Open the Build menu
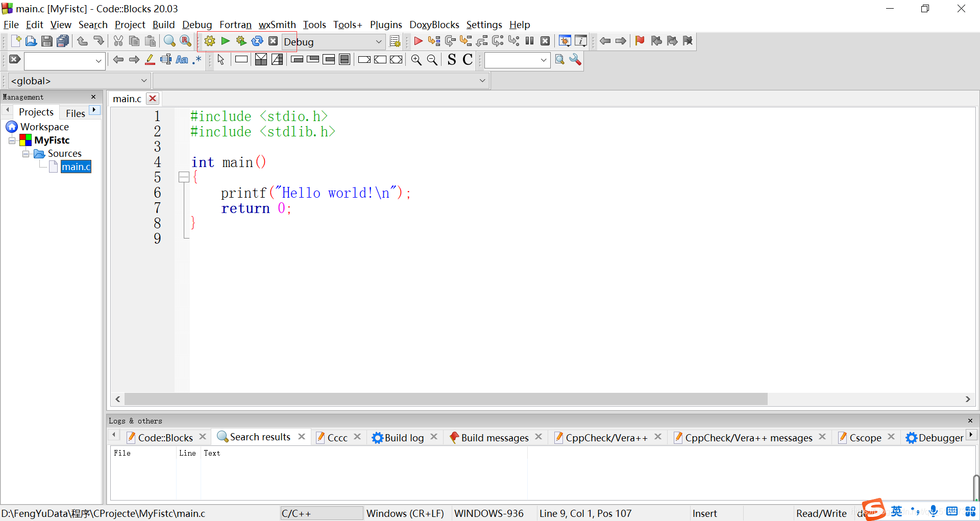Screen dimensions: 980x521 click(x=163, y=25)
